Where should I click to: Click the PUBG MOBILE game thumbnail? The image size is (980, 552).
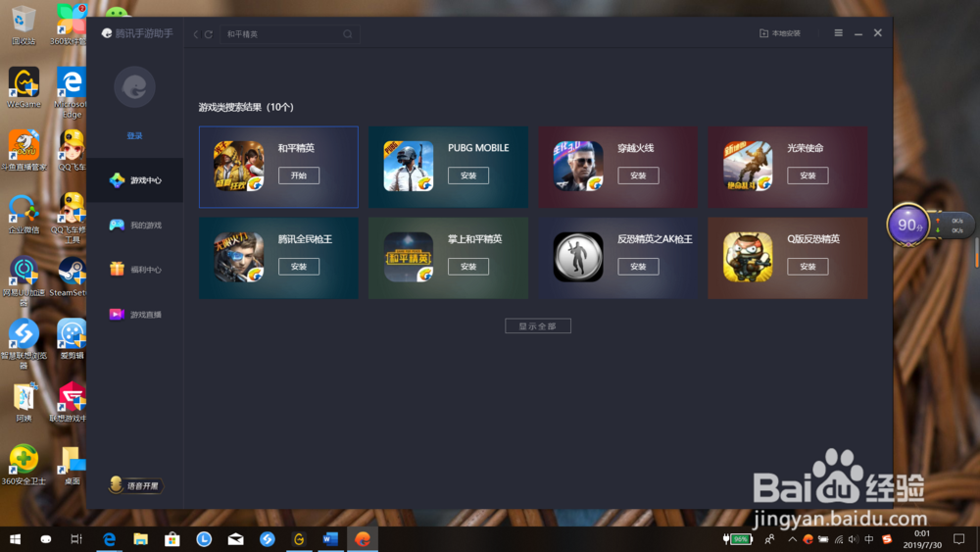[x=408, y=166]
